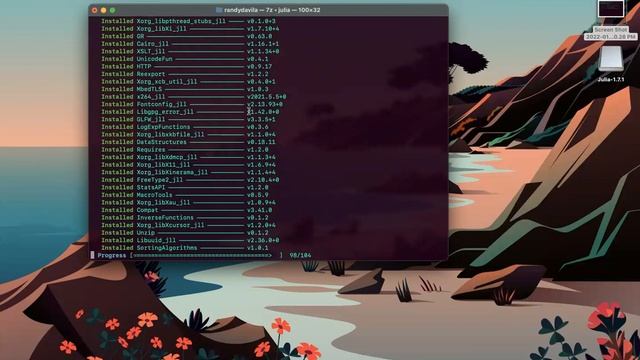Click the UnicodeFun package line
Screen dimensions: 640x360
184,59
